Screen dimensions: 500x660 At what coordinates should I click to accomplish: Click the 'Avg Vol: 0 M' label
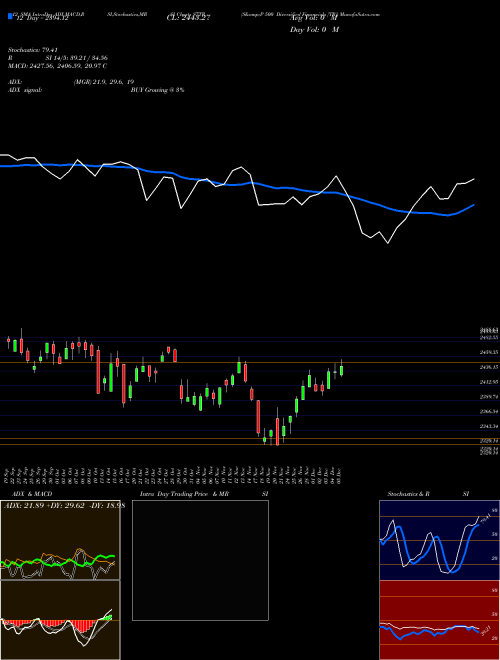click(x=314, y=18)
